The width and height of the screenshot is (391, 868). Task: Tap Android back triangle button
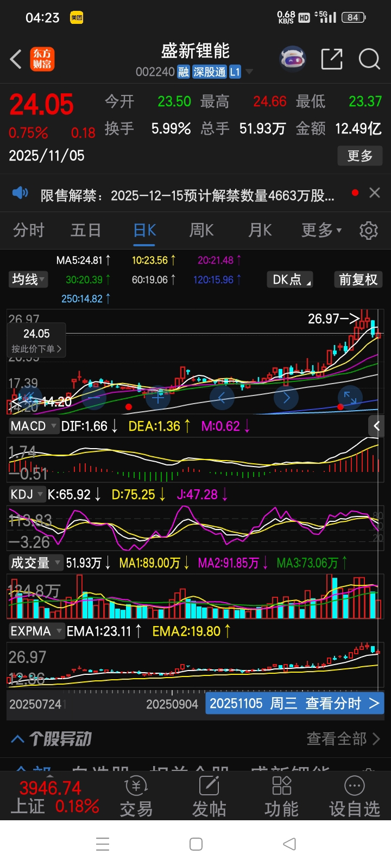(x=289, y=844)
